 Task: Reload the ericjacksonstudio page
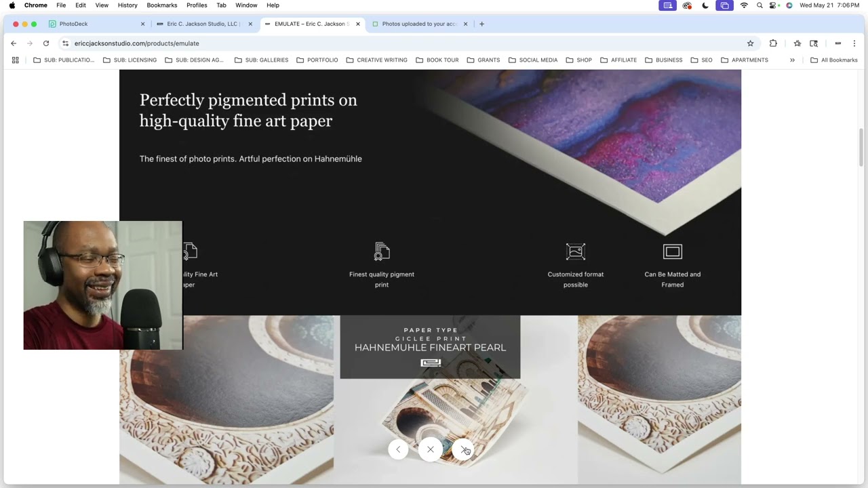click(46, 43)
